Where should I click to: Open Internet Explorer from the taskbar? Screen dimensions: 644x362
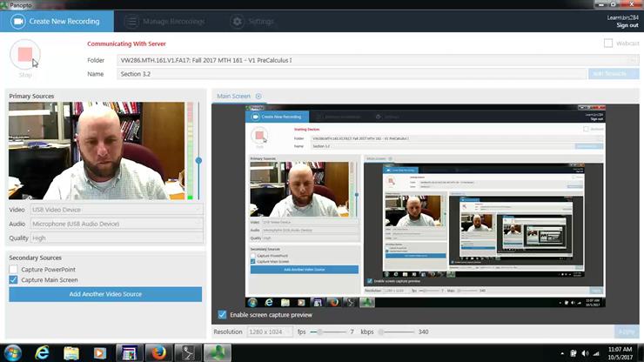[42, 352]
